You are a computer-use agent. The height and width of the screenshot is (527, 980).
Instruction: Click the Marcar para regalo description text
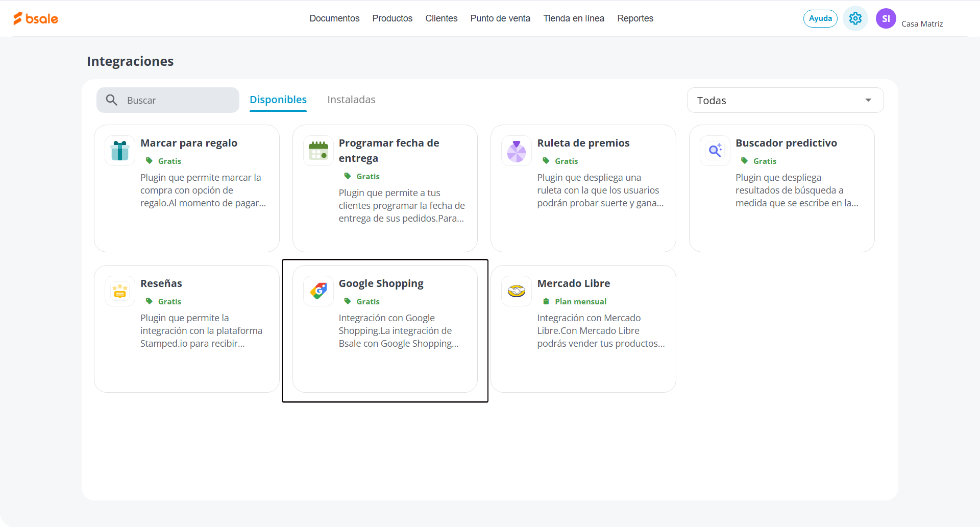[x=203, y=190]
